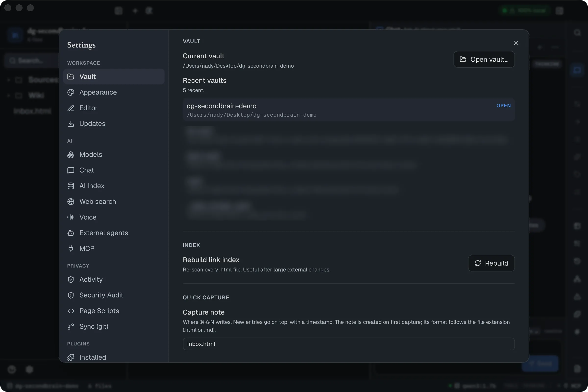This screenshot has width=588, height=392.
Task: Expand the Sources folder in background sidebar
Action: click(9, 80)
